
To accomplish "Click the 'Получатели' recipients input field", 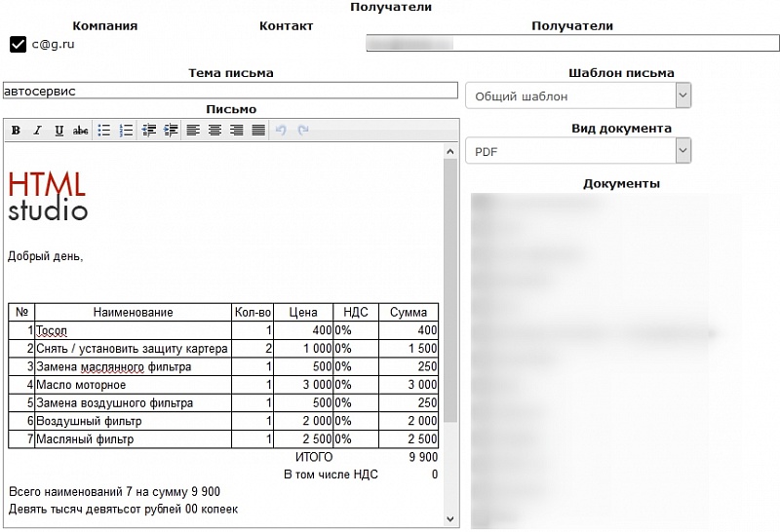I will click(x=572, y=43).
